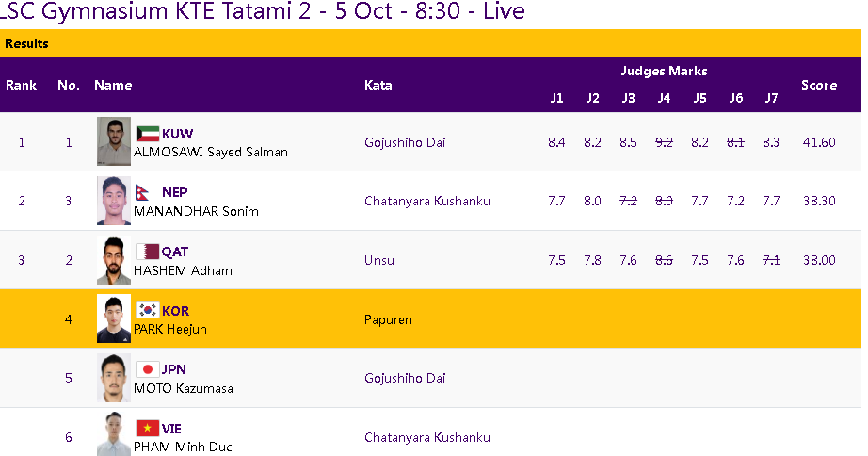Click the Qatar flag icon
This screenshot has width=868, height=456.
pos(148,252)
